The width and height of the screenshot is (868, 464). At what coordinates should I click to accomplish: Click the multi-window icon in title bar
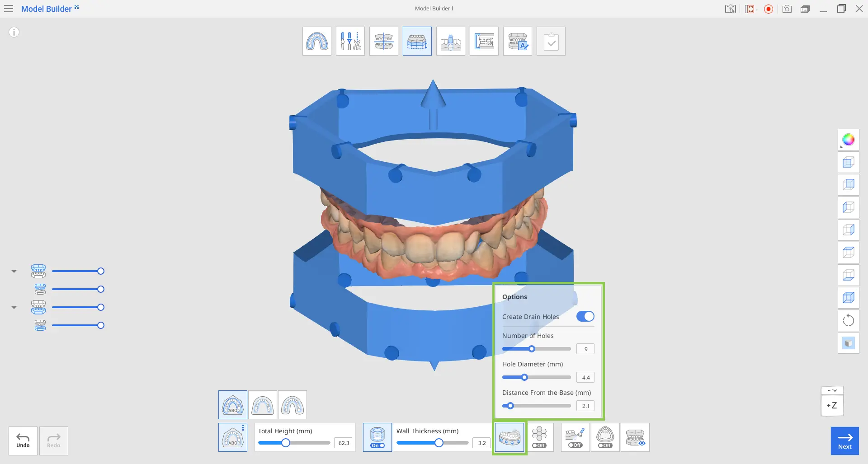(x=805, y=9)
